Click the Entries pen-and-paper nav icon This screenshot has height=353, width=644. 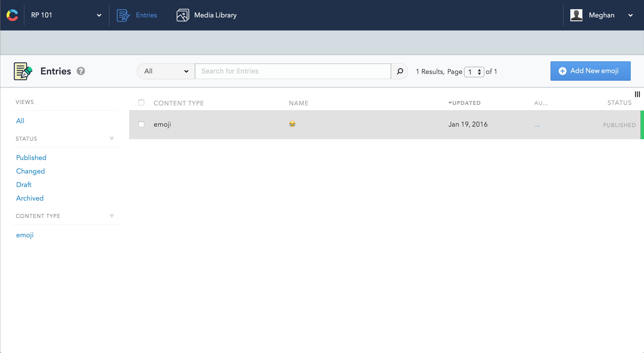tap(123, 15)
